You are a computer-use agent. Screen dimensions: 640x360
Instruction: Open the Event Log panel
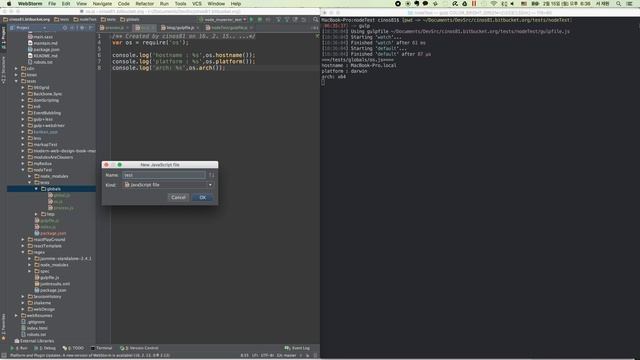297,348
